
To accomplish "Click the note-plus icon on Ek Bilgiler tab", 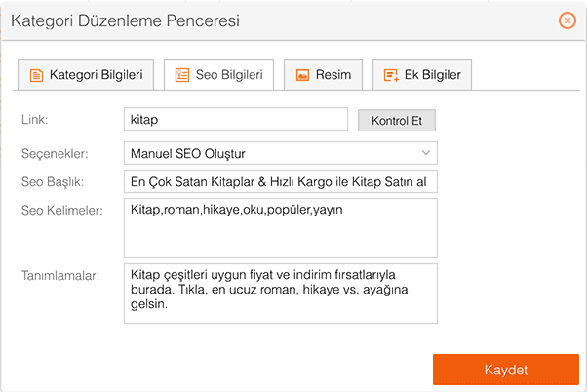I will coord(391,75).
